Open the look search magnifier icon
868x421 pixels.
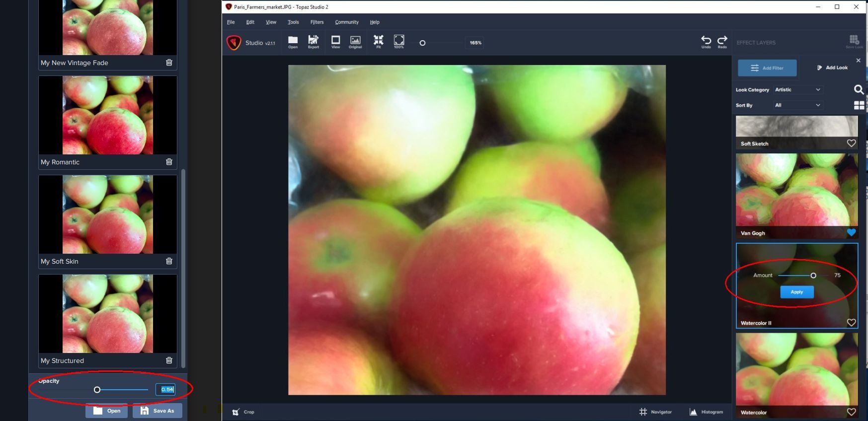tap(859, 89)
